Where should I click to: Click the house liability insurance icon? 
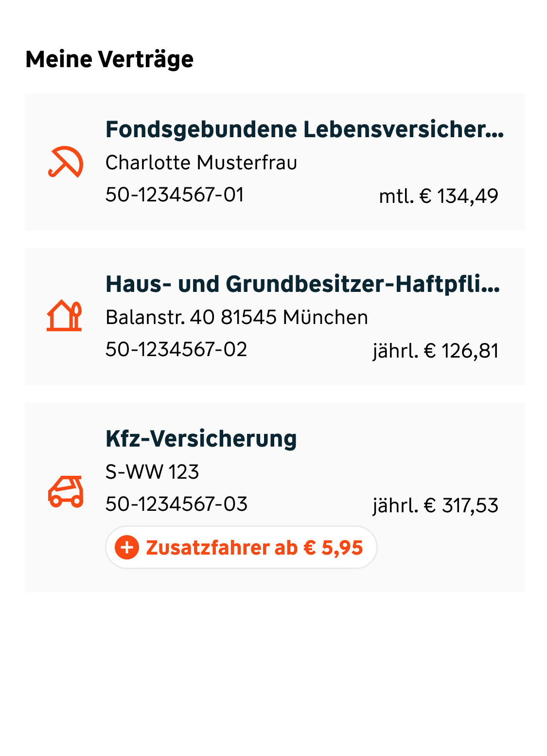click(x=64, y=316)
